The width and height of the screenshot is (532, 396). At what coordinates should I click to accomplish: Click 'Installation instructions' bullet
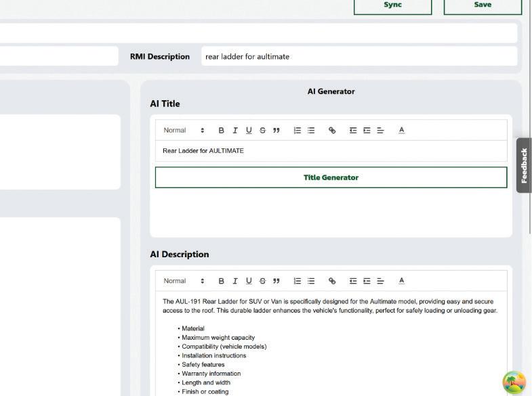pos(213,355)
